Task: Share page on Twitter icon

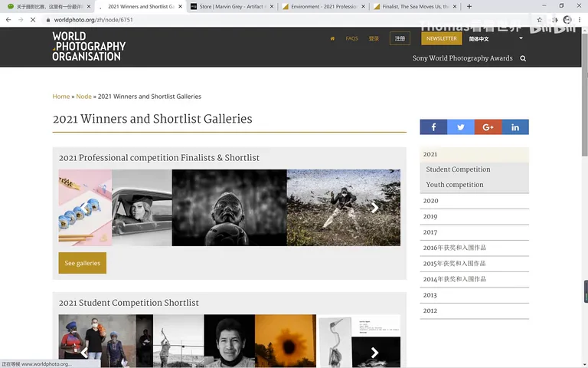Action: pos(461,127)
